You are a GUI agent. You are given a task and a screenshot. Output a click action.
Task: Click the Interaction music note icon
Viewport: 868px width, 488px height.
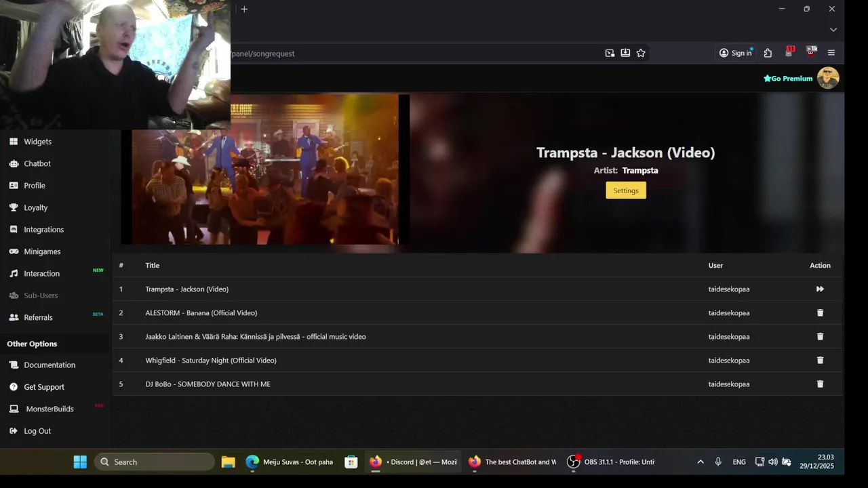tap(14, 273)
